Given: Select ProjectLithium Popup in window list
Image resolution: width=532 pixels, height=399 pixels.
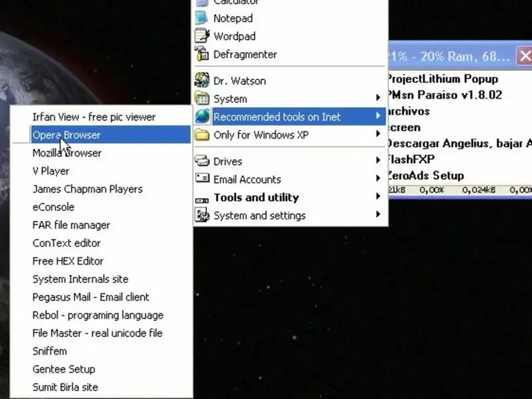Looking at the screenshot, I should click(x=442, y=79).
